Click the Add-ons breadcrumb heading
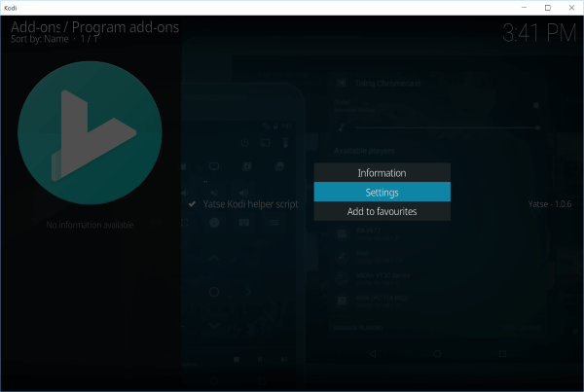This screenshot has height=392, width=584. pos(35,27)
